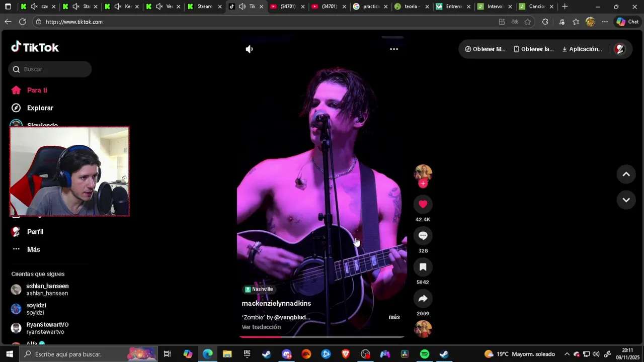
Task: Open File Explorer from taskbar
Action: click(x=227, y=354)
